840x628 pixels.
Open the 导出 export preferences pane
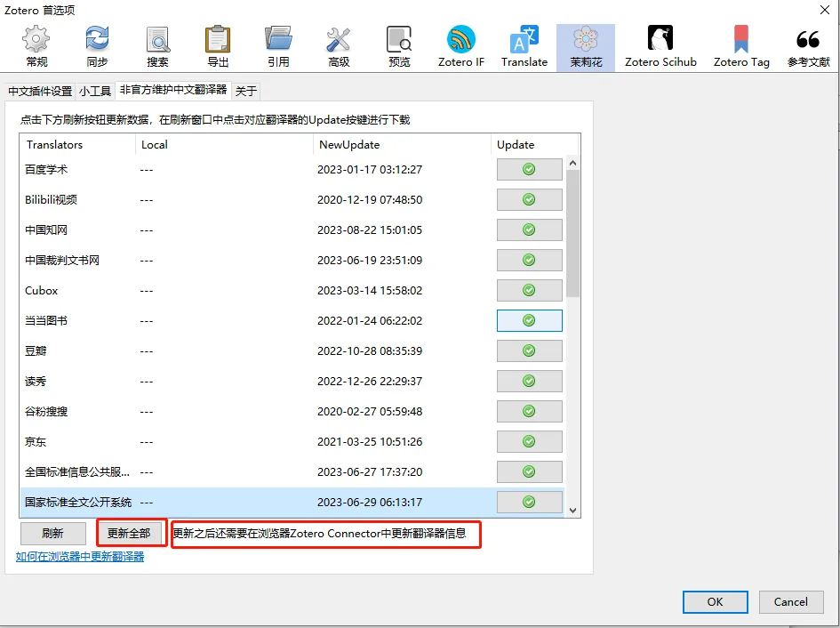218,47
